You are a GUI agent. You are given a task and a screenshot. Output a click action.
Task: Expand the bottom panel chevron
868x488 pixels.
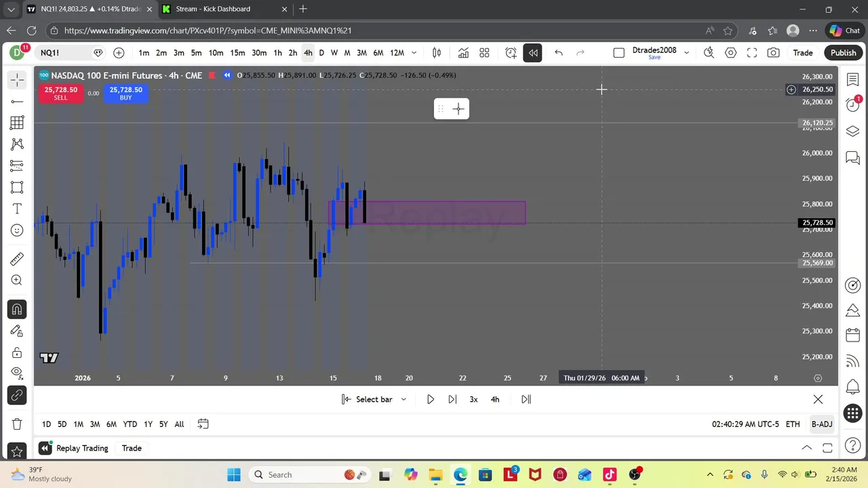807,448
